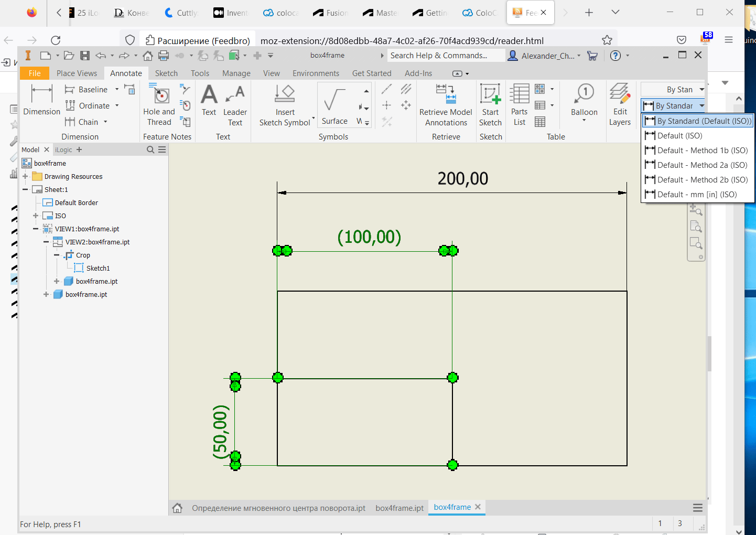Select the Text annotation tool
Image resolution: width=756 pixels, height=535 pixels.
pos(209,100)
